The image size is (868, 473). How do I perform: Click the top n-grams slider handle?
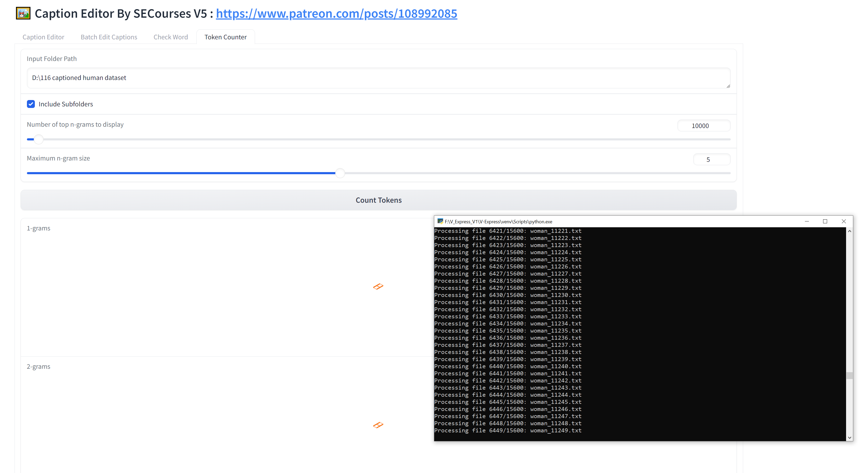point(39,139)
